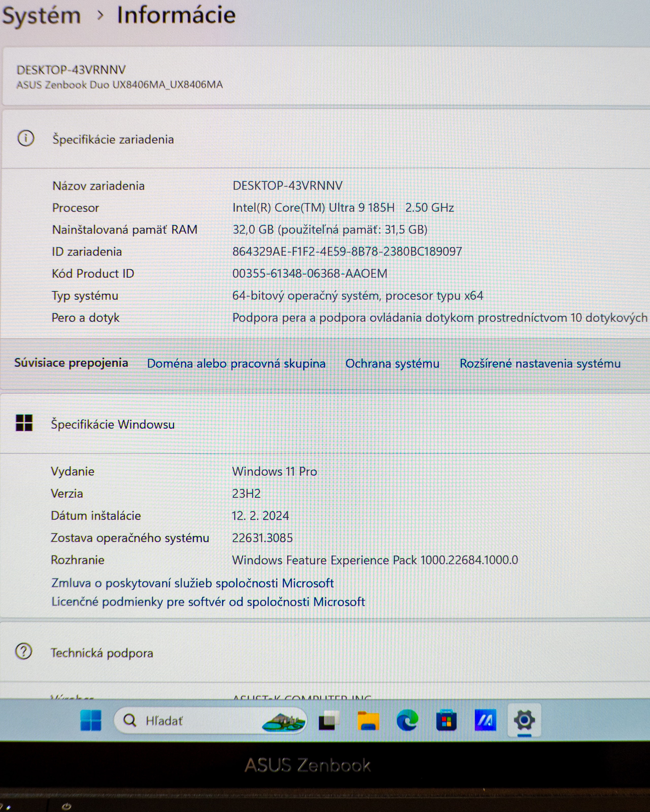
Task: Click the Kód Product ID label
Action: click(93, 274)
